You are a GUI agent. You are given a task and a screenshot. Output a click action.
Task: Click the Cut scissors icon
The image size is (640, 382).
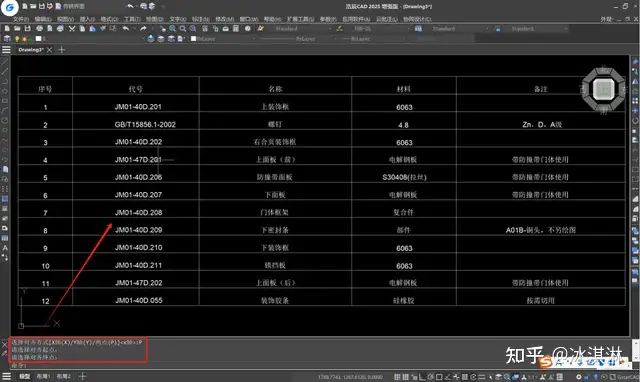click(72, 29)
